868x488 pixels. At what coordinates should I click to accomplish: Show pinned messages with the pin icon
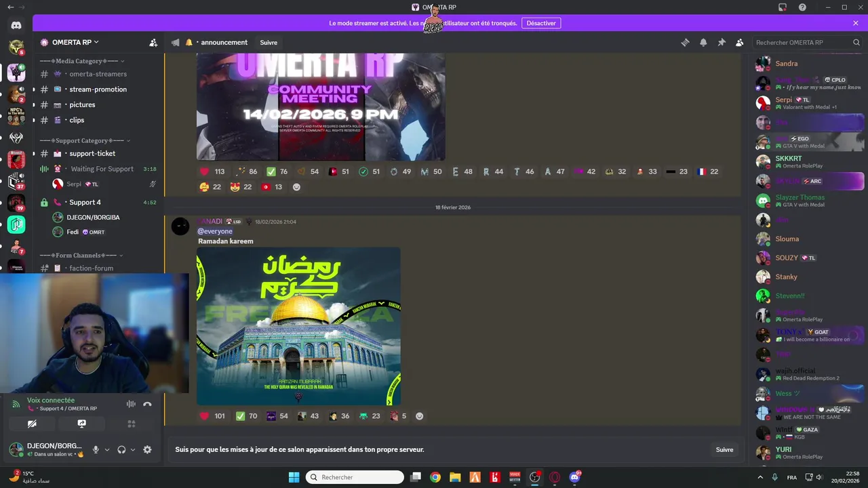722,42
